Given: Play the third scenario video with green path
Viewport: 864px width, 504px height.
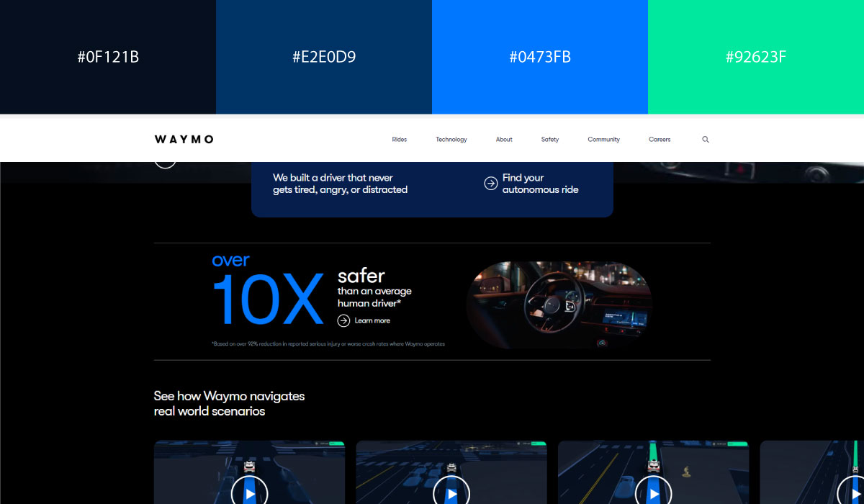Looking at the screenshot, I should (654, 494).
